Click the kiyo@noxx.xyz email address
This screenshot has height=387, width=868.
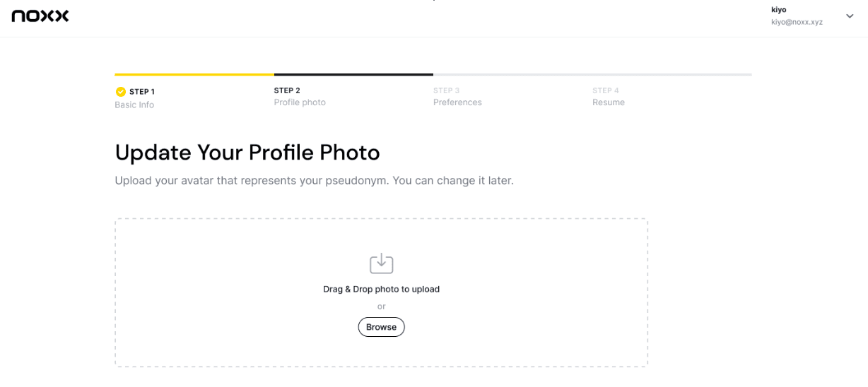(797, 22)
